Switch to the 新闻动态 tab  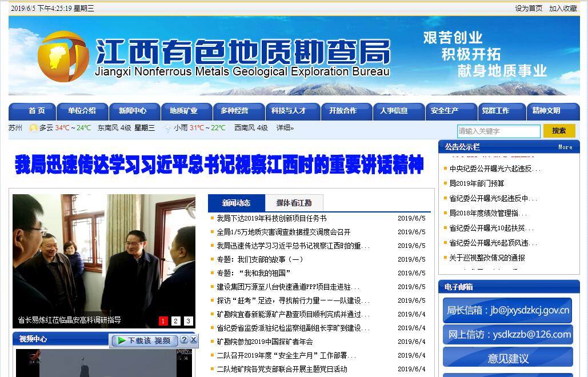[236, 203]
